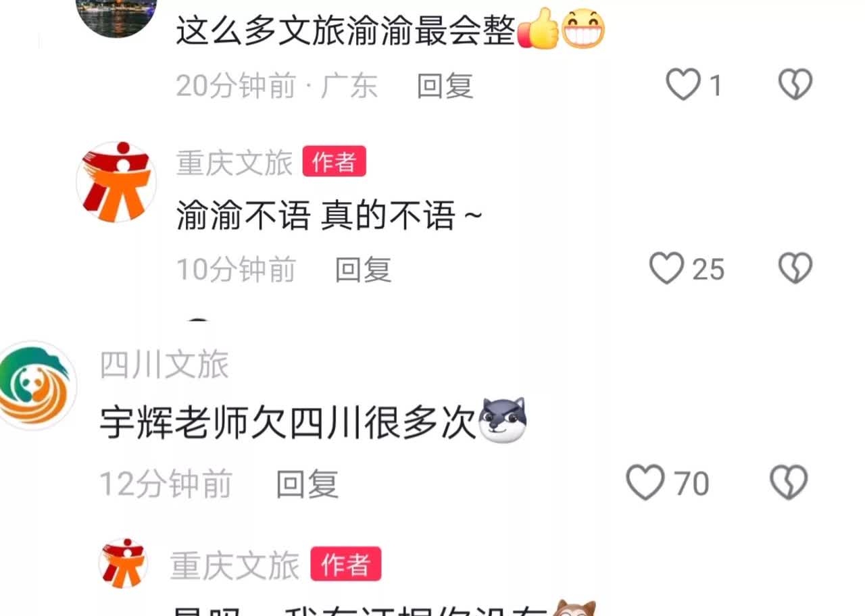This screenshot has width=865, height=616.
Task: Dislike 四川文旅's comment
Action: point(789,483)
